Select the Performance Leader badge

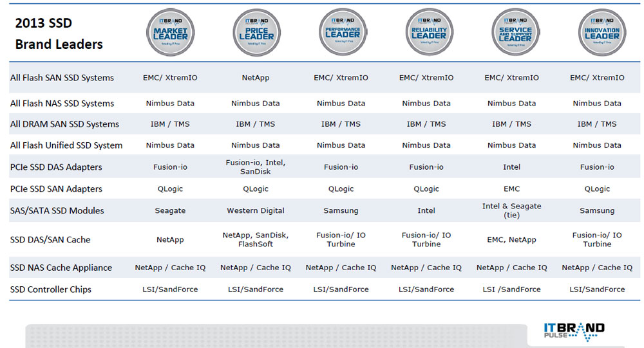click(342, 32)
